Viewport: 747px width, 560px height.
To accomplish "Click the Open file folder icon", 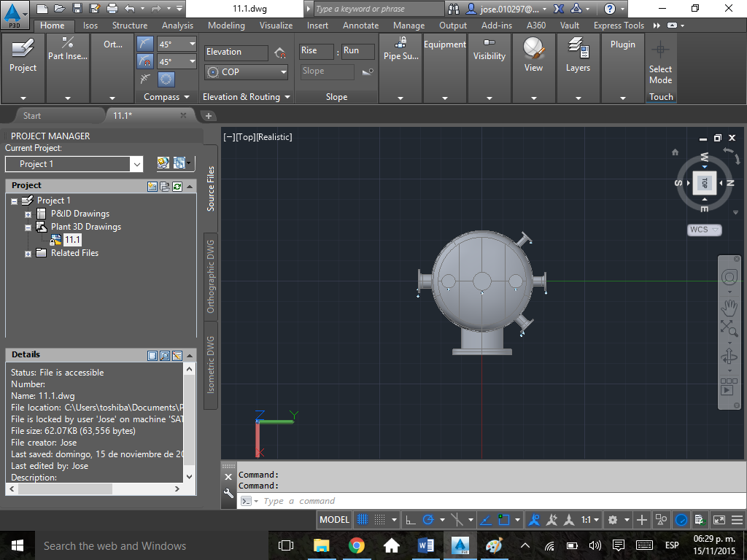I will click(x=60, y=8).
